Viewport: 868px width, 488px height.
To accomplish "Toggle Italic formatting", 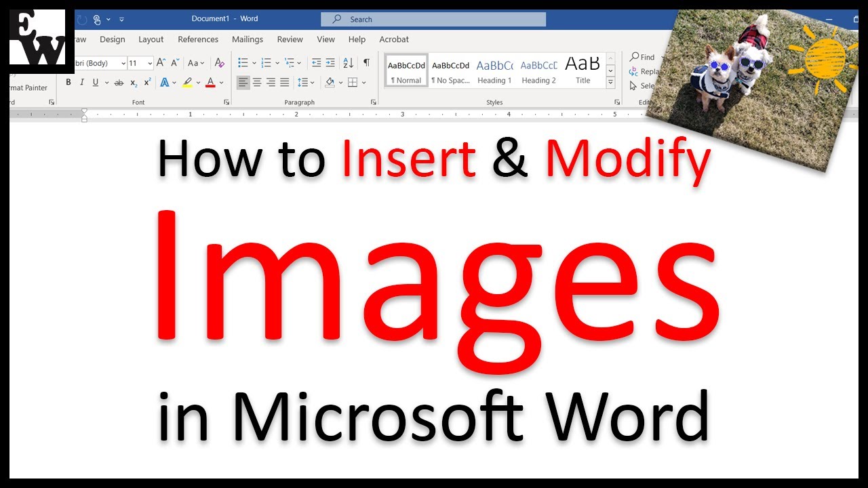I will 82,83.
